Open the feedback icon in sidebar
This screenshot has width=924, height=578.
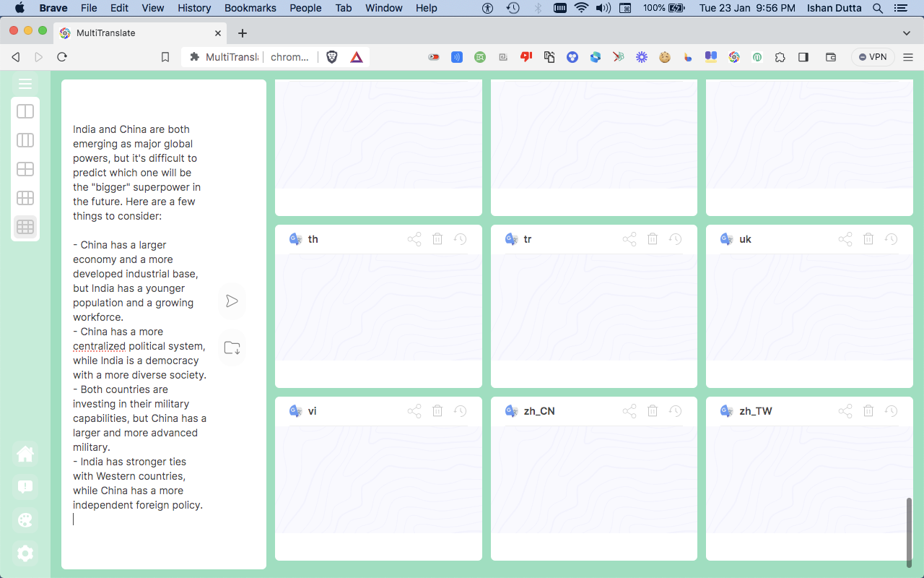click(x=25, y=487)
